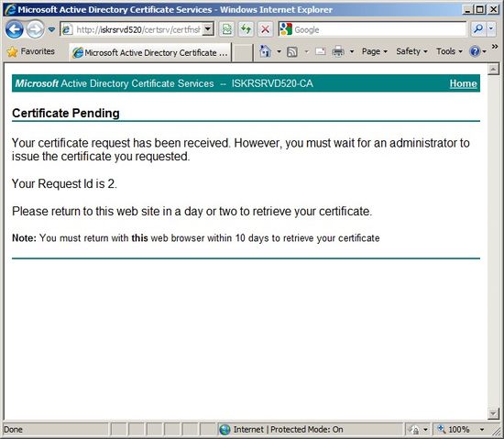Click the Read Mail icon
This screenshot has width=504, height=439.
coord(320,51)
